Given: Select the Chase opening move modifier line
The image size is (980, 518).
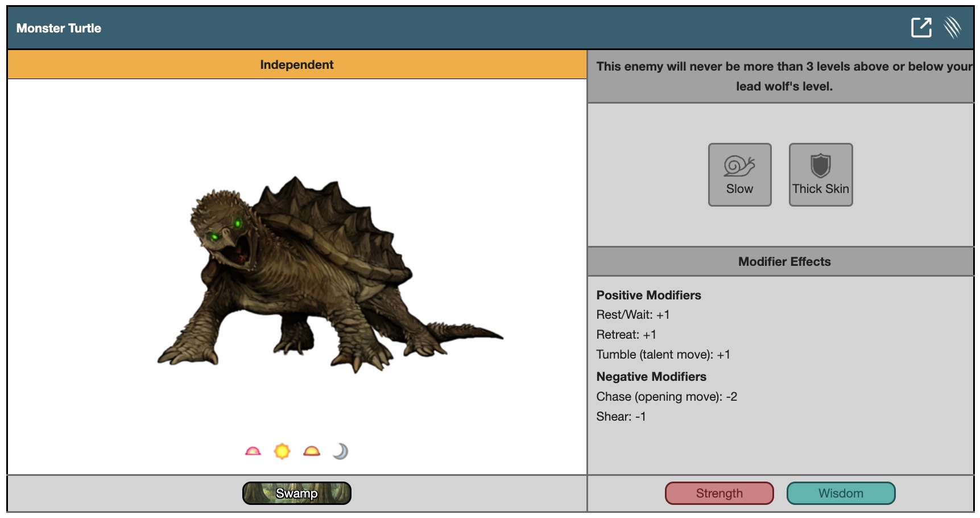Looking at the screenshot, I should tap(667, 397).
